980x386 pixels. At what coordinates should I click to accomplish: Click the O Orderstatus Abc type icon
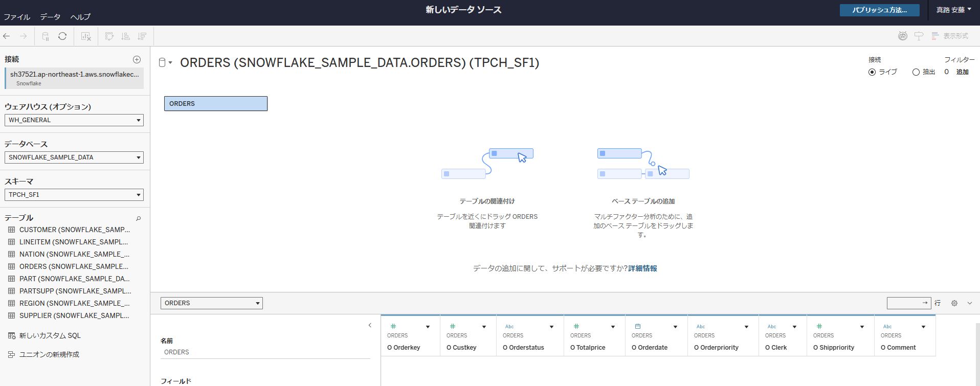point(509,326)
